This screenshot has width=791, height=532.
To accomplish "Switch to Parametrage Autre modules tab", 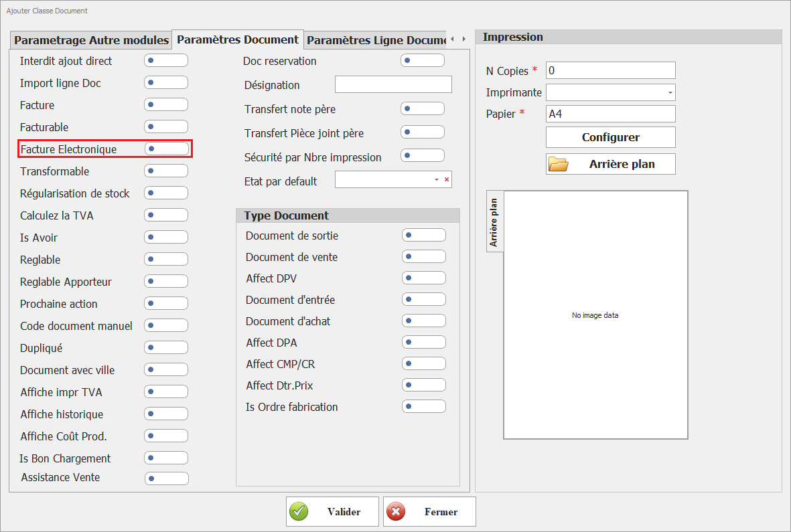I will (91, 39).
